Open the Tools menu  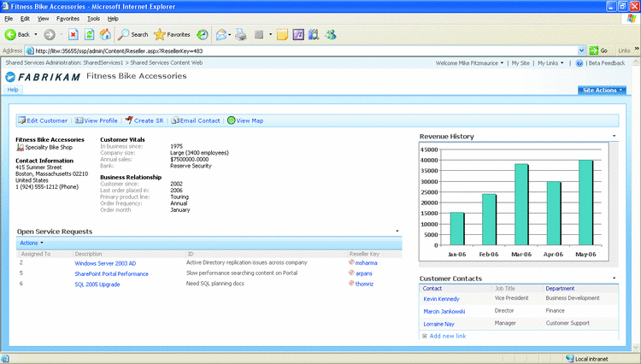click(93, 19)
